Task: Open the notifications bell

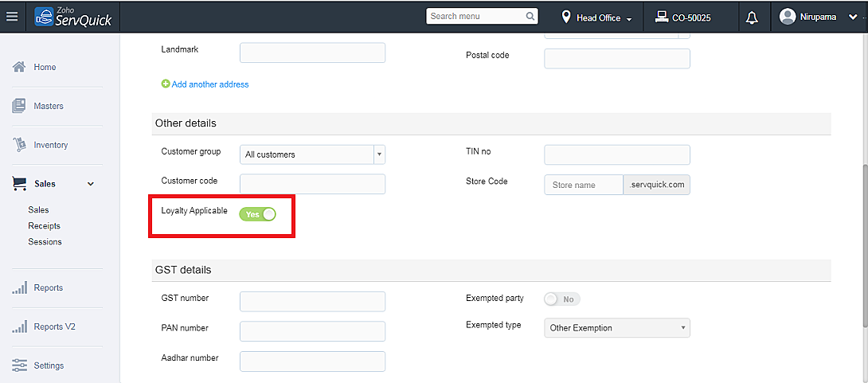Action: [x=751, y=18]
